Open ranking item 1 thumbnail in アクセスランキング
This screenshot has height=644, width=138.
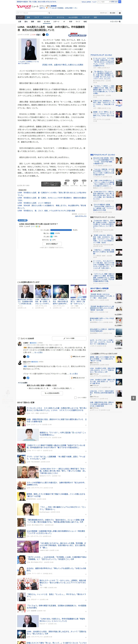119,61
